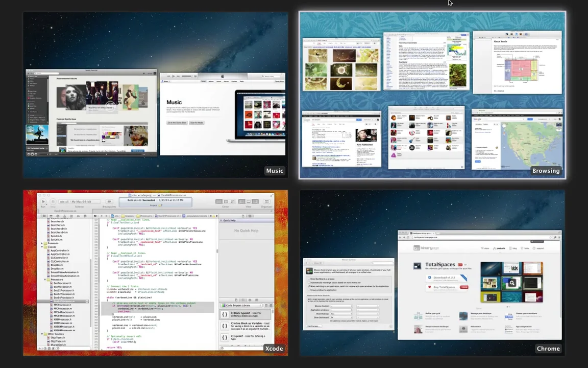Click Buy TotalSpaces button

[447, 287]
